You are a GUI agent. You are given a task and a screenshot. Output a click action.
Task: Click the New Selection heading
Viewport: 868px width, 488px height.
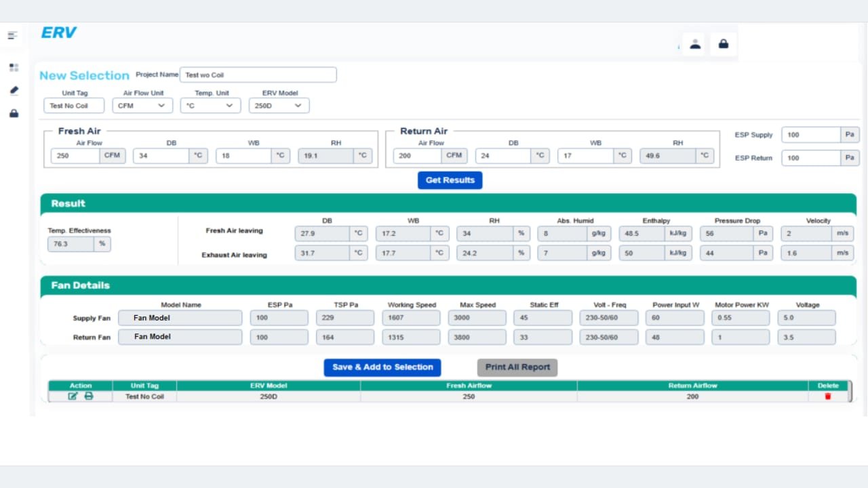pos(84,75)
